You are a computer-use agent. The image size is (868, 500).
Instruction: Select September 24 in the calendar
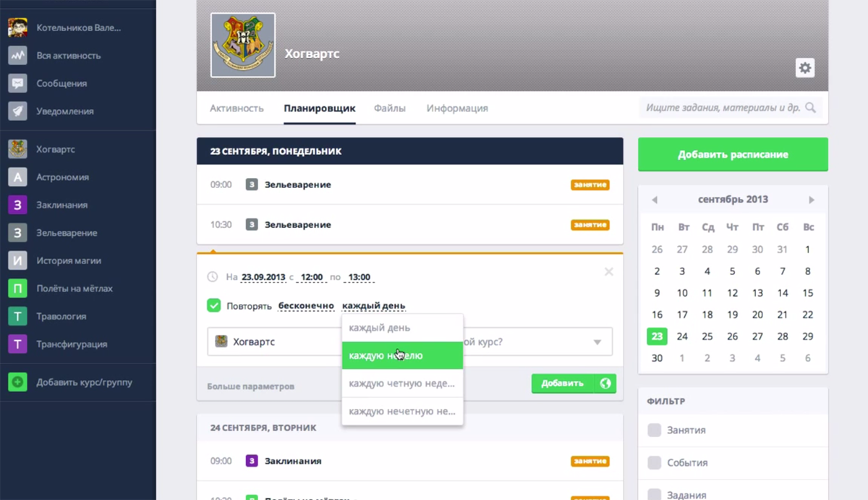coord(682,336)
